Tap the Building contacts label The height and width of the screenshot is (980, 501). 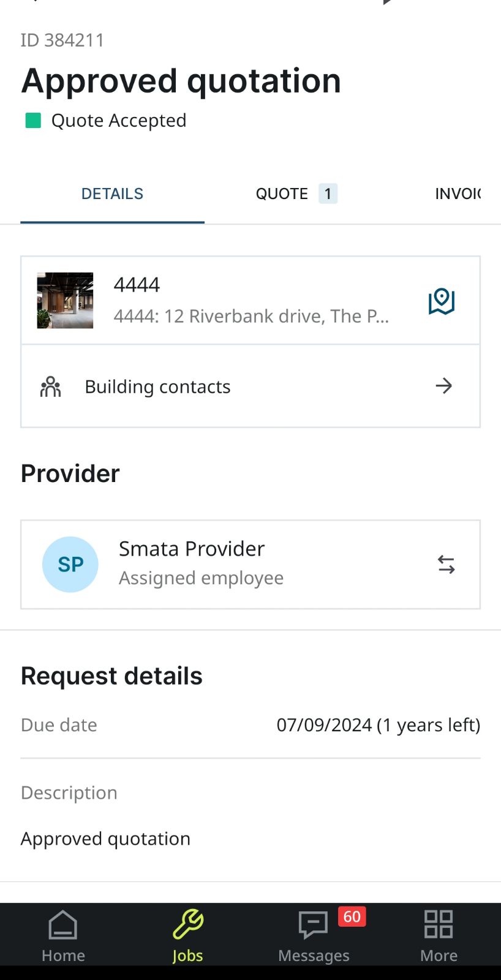pyautogui.click(x=157, y=386)
